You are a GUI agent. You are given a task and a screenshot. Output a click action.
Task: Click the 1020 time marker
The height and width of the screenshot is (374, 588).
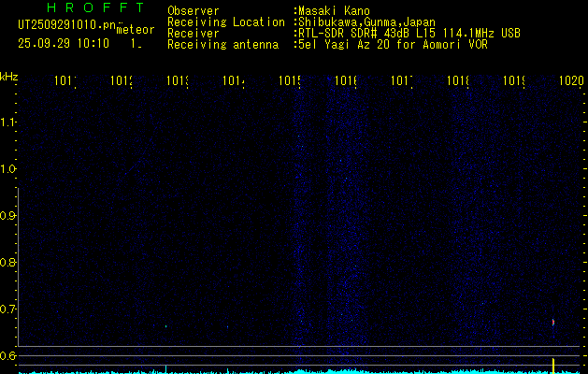point(571,80)
